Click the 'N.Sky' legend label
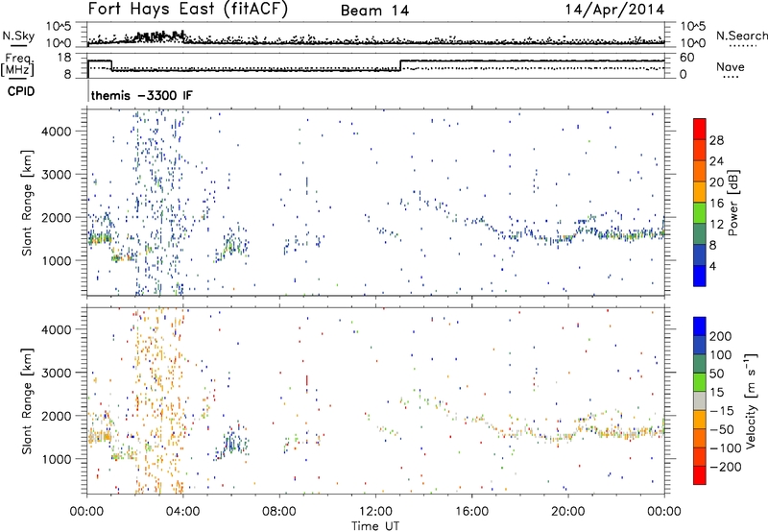Viewport: 768px width, 532px height. (x=18, y=36)
